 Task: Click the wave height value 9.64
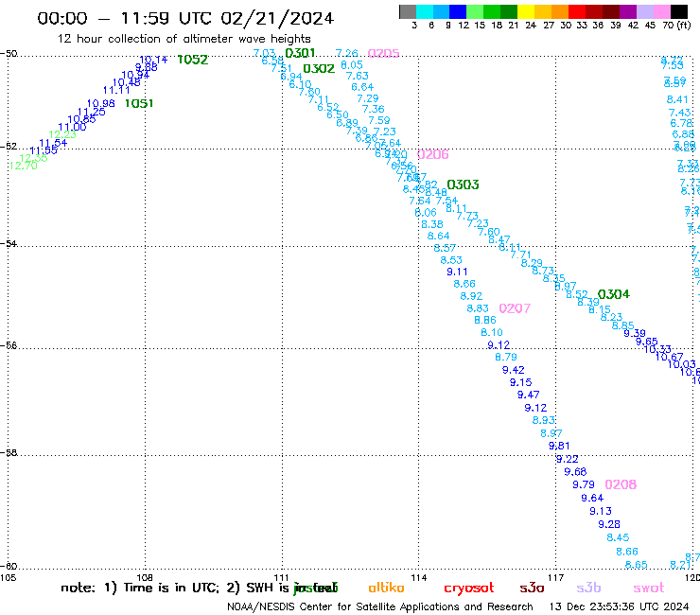(x=592, y=498)
